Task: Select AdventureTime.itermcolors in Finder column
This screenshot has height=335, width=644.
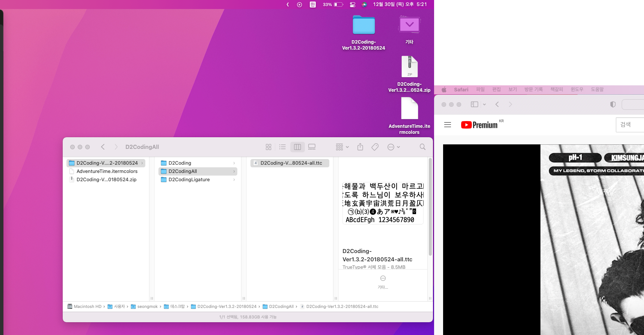Action: [106, 171]
